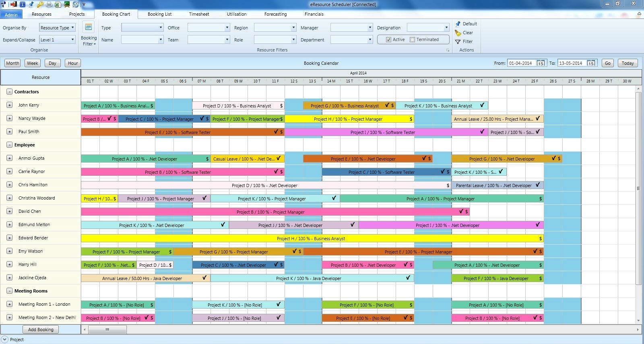The image size is (644, 344).
Task: Switch to the Utilisation tab
Action: click(237, 14)
